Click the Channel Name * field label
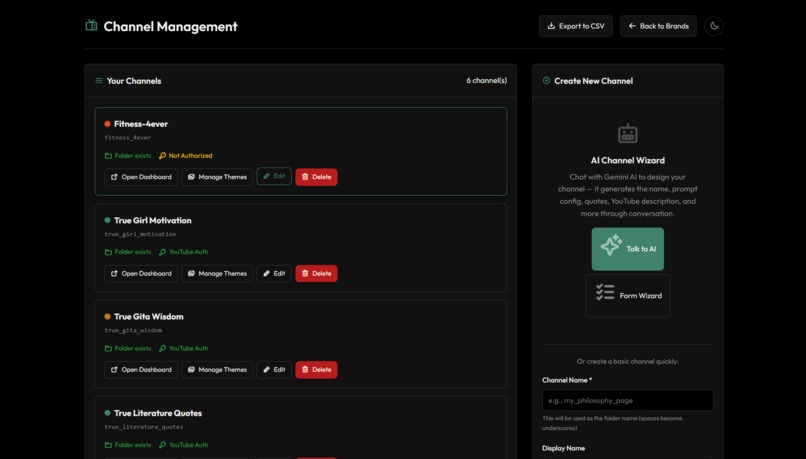This screenshot has width=806, height=459. point(567,380)
